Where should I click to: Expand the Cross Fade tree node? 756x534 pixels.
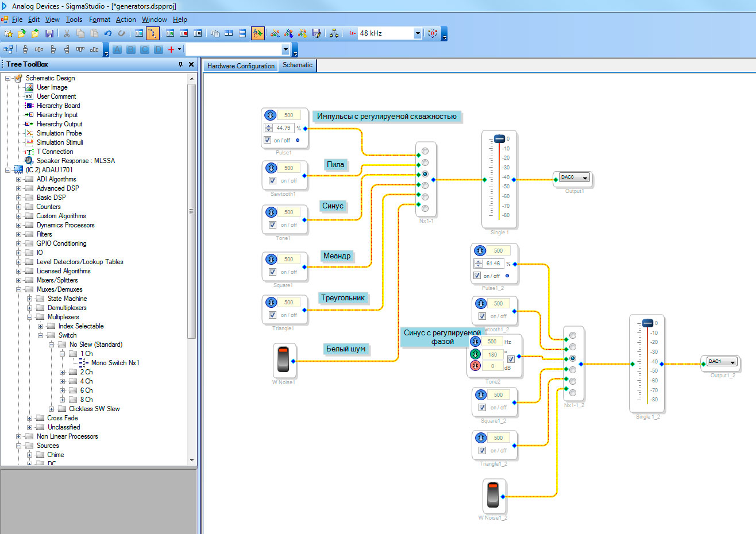[29, 418]
